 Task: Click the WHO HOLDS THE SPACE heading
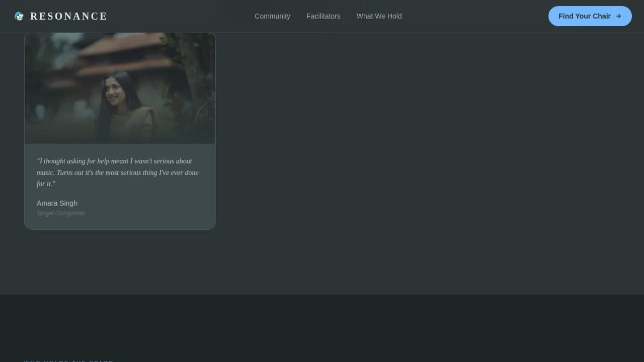point(68,361)
